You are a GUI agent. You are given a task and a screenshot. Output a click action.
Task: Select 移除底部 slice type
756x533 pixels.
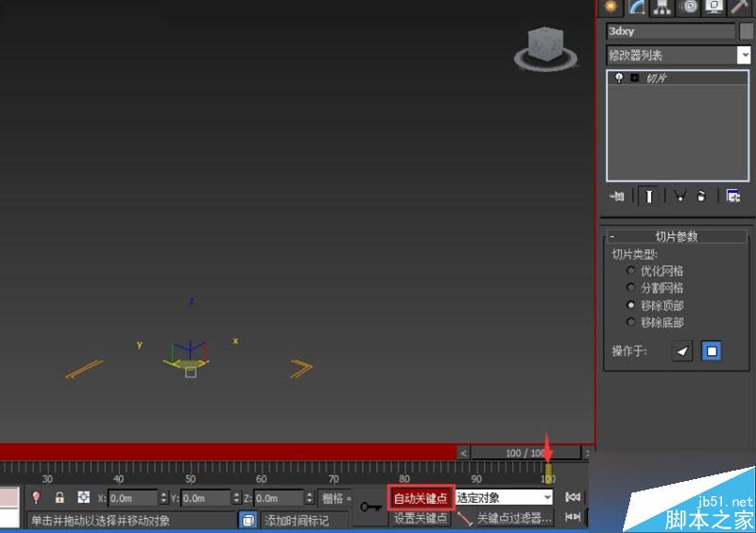(630, 321)
